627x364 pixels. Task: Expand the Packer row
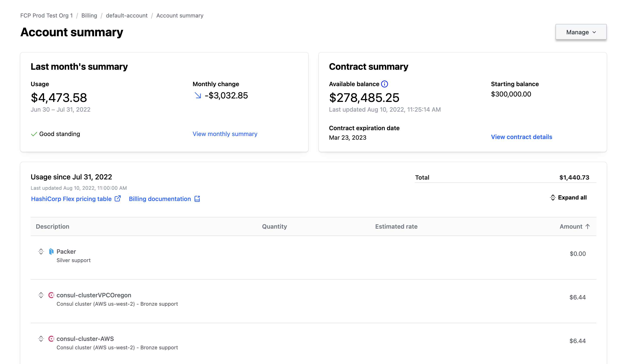point(41,252)
